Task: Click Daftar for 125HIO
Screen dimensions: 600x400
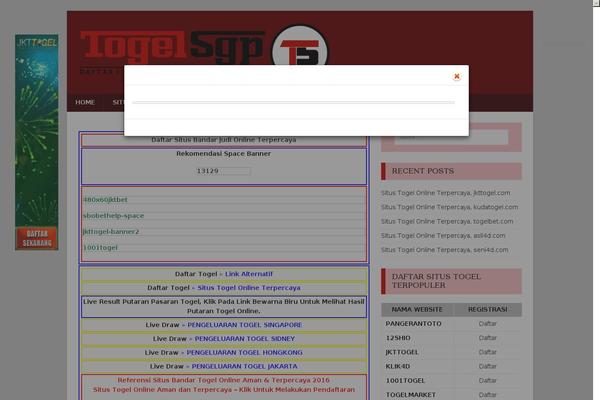Action: 488,338
